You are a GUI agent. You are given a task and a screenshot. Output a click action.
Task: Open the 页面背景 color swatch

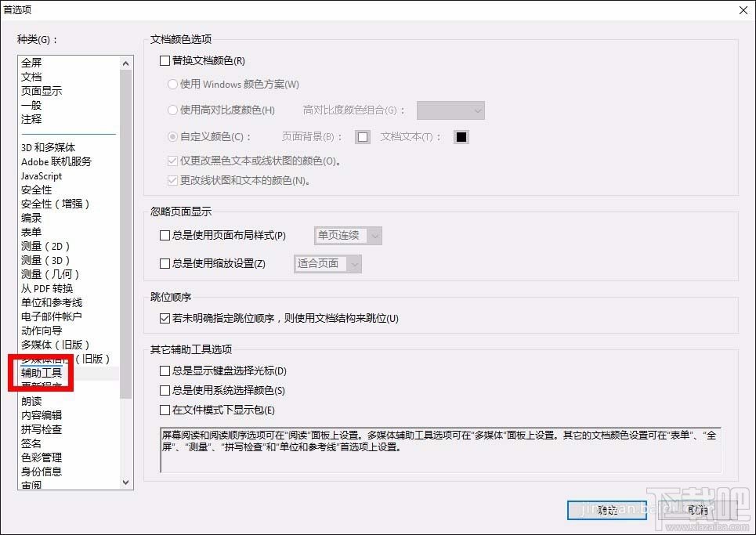point(362,136)
